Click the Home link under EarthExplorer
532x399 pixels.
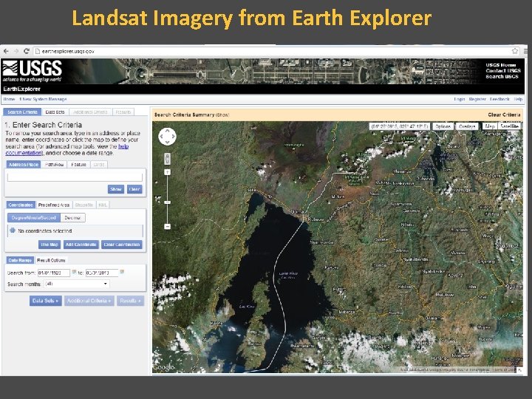click(x=9, y=99)
